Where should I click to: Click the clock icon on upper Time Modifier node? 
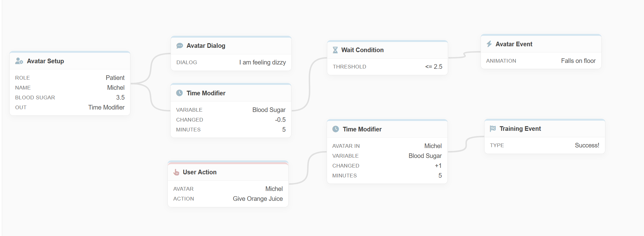180,93
